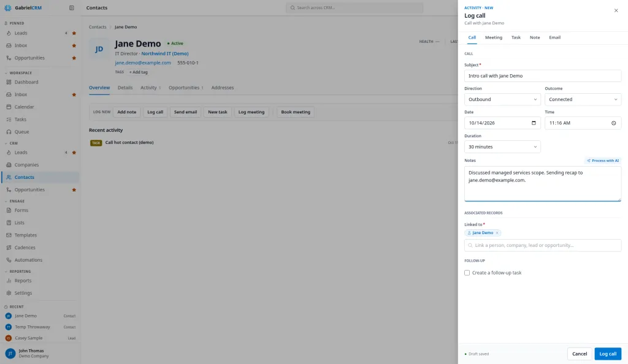Click the star beside CRM Opportunities

point(74,190)
